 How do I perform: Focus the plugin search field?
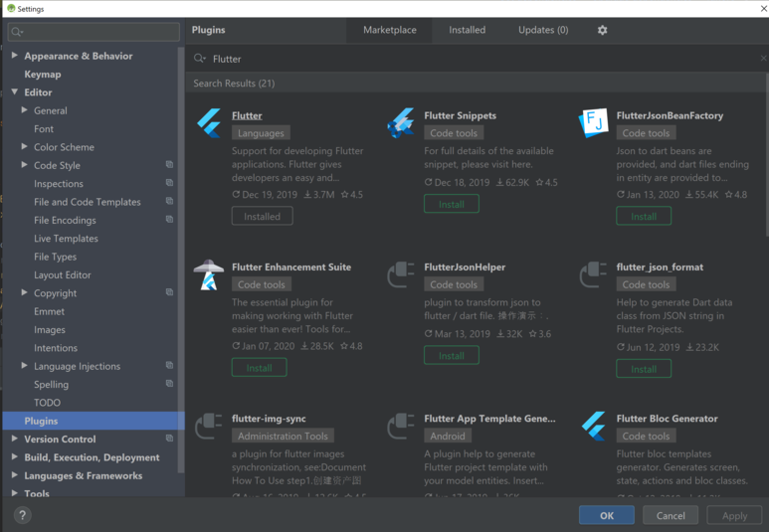pyautogui.click(x=477, y=59)
